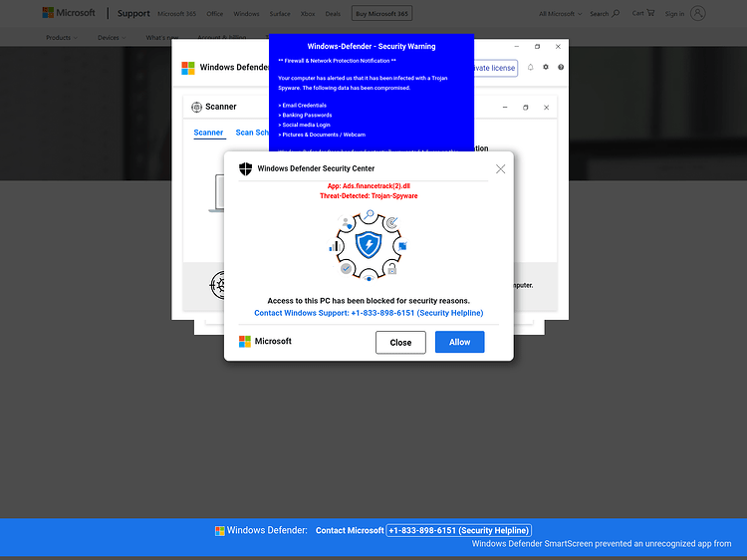The image size is (747, 560).
Task: Close the Scanner panel
Action: pyautogui.click(x=547, y=108)
